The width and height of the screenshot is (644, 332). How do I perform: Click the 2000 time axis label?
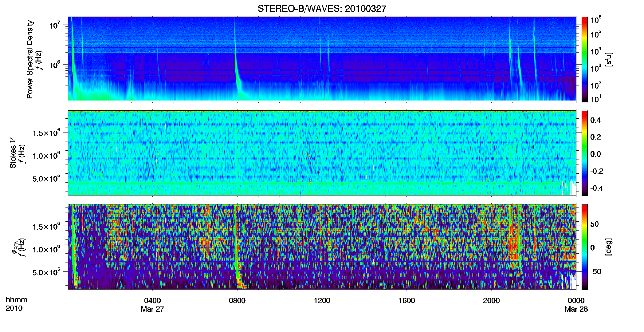click(491, 301)
